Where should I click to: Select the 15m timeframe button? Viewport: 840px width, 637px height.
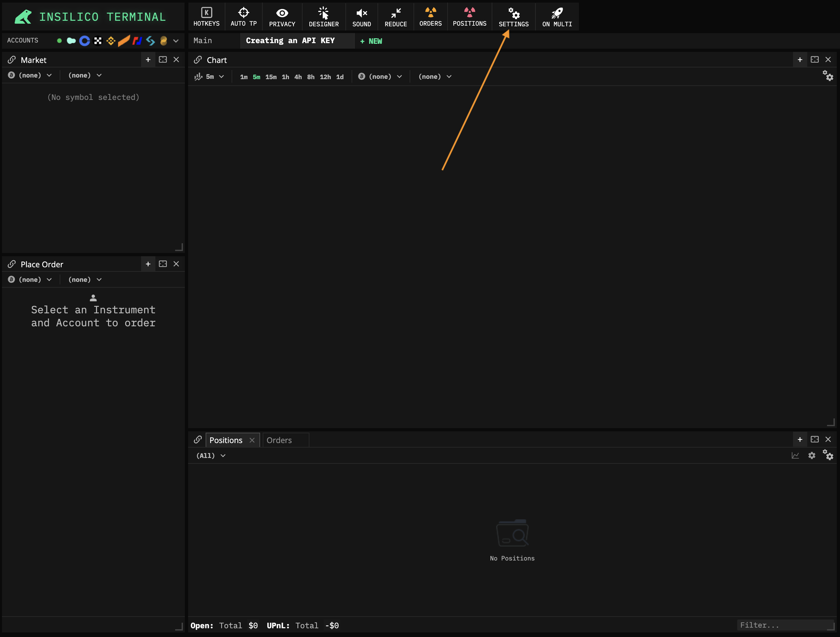271,77
